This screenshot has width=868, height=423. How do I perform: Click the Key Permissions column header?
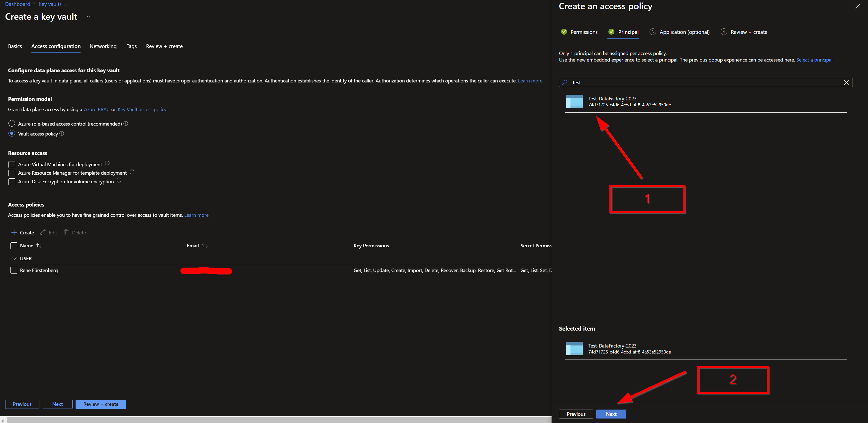point(371,246)
